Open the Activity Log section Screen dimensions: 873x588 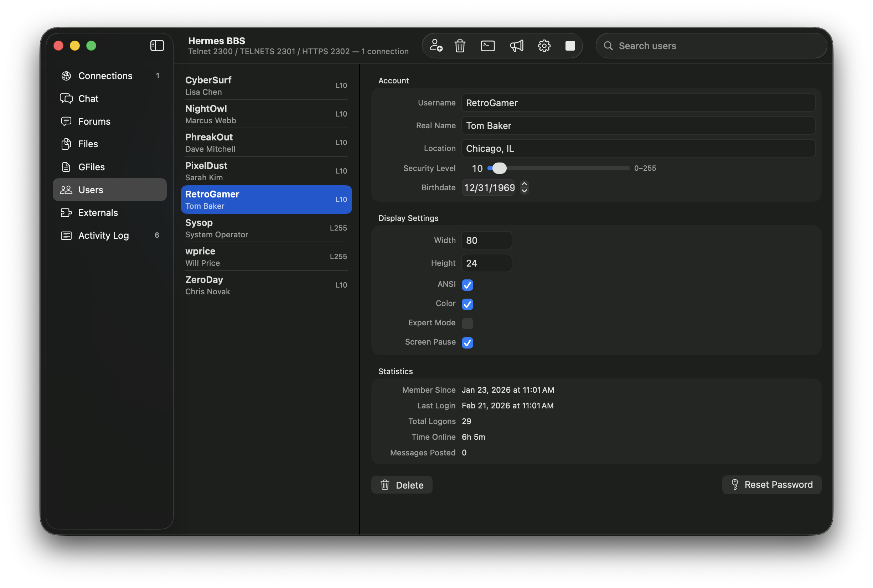pos(103,236)
